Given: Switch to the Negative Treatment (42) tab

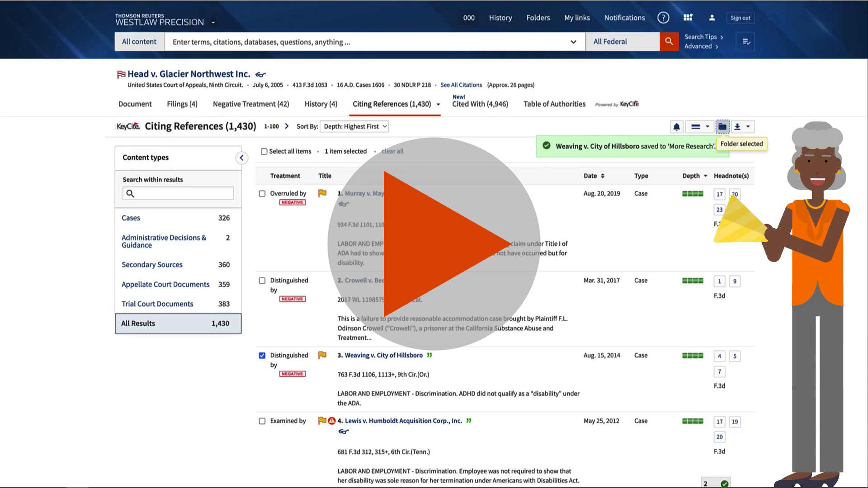Looking at the screenshot, I should pos(251,104).
